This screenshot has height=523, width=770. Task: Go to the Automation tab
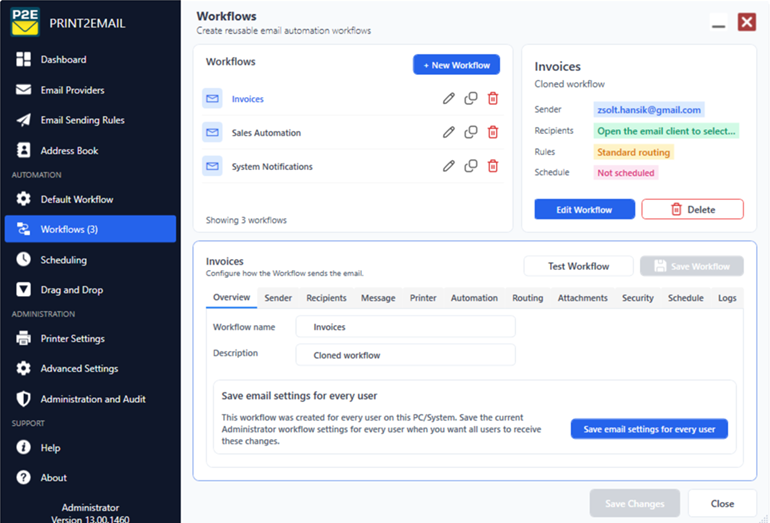(474, 298)
